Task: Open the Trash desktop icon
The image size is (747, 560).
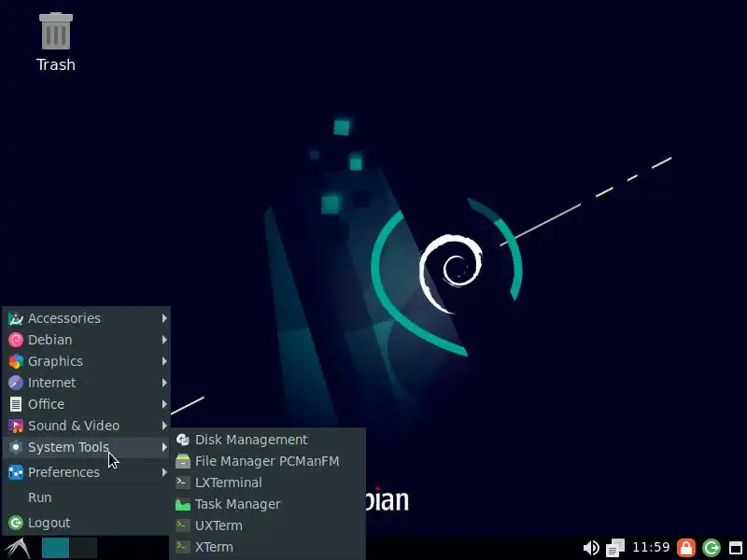Action: (x=56, y=42)
